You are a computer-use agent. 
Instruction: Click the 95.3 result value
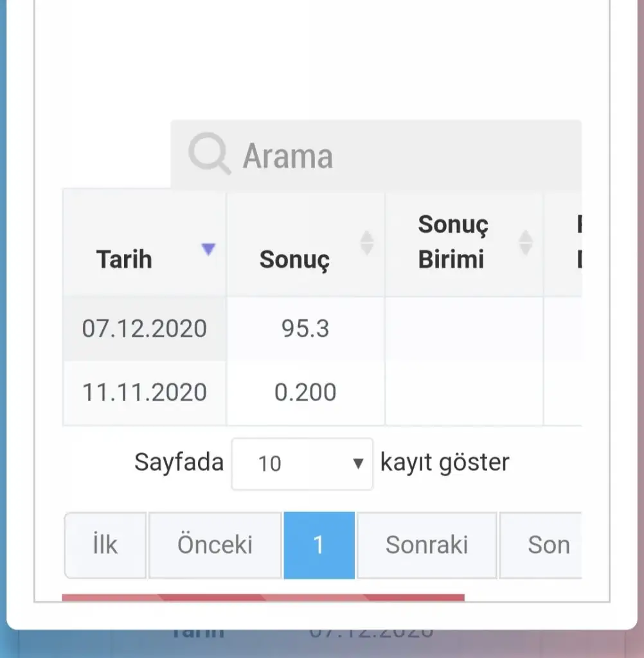pyautogui.click(x=305, y=329)
